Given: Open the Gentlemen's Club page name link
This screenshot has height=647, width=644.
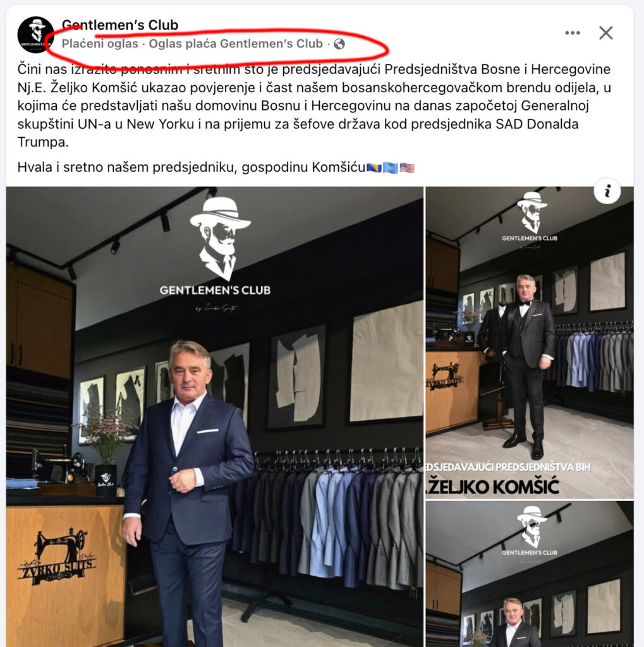Looking at the screenshot, I should tap(119, 25).
